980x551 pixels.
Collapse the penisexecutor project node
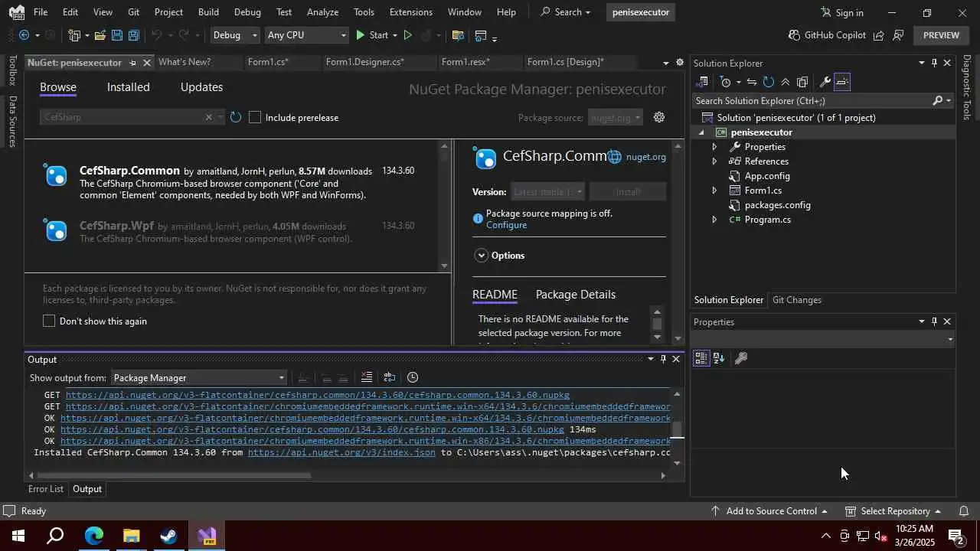(x=701, y=132)
